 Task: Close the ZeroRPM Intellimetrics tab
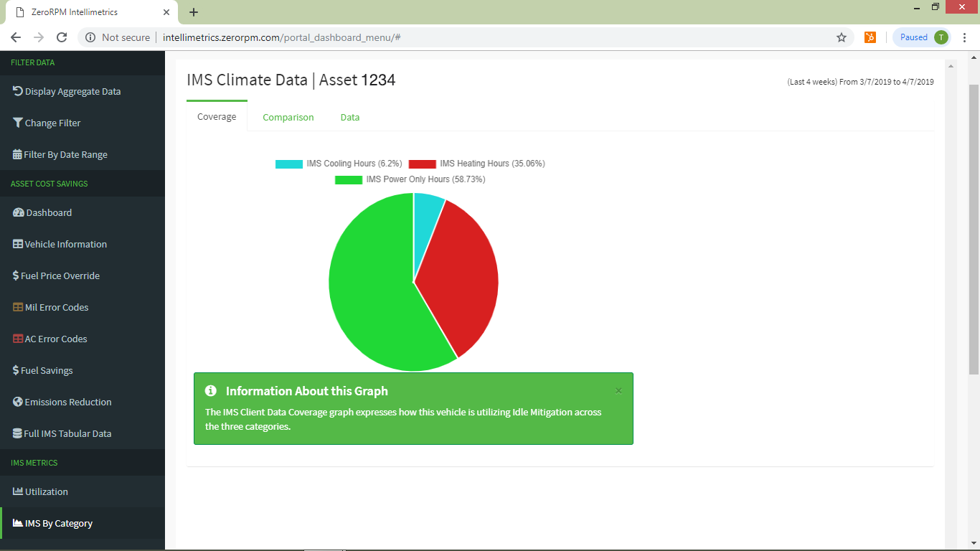pyautogui.click(x=166, y=12)
